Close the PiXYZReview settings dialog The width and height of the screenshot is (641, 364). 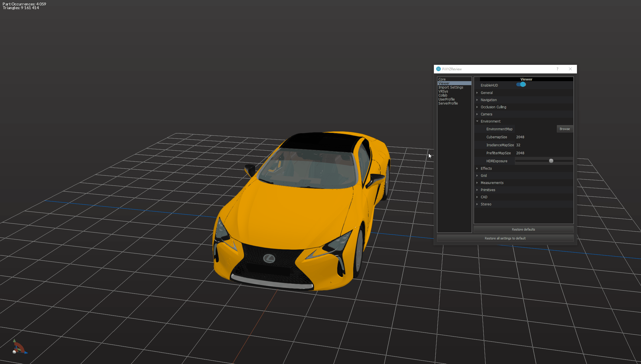(570, 69)
